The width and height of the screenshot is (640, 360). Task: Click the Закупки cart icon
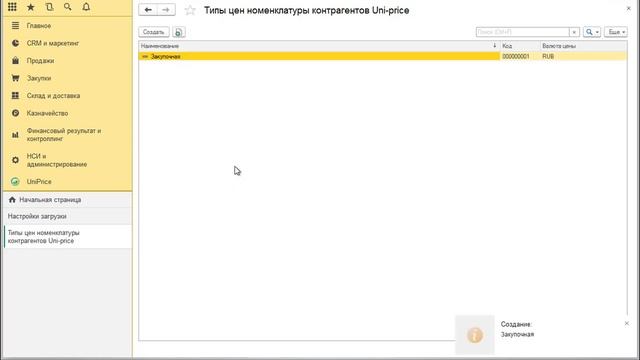[16, 78]
